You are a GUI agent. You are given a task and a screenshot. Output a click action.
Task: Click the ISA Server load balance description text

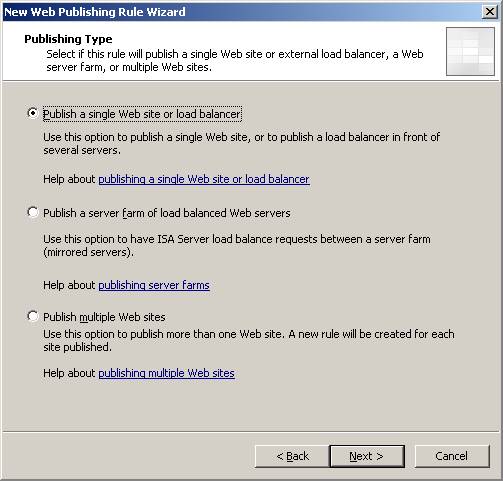pyautogui.click(x=237, y=245)
